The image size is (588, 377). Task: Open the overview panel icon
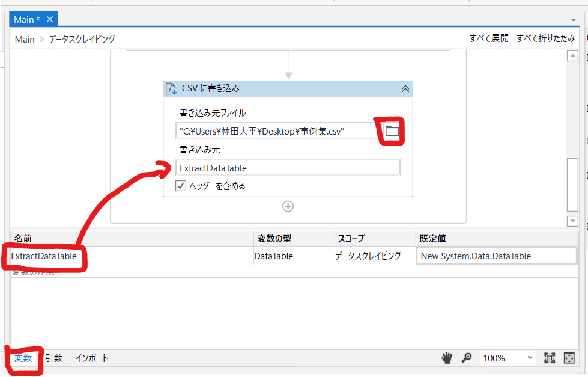pos(569,358)
